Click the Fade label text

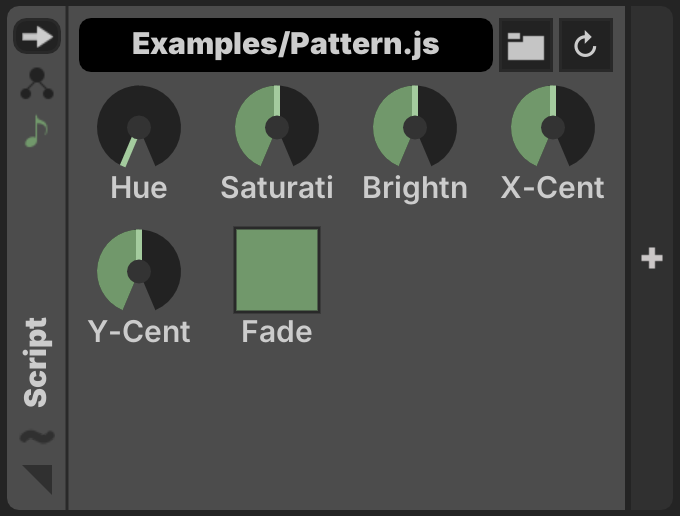[277, 331]
